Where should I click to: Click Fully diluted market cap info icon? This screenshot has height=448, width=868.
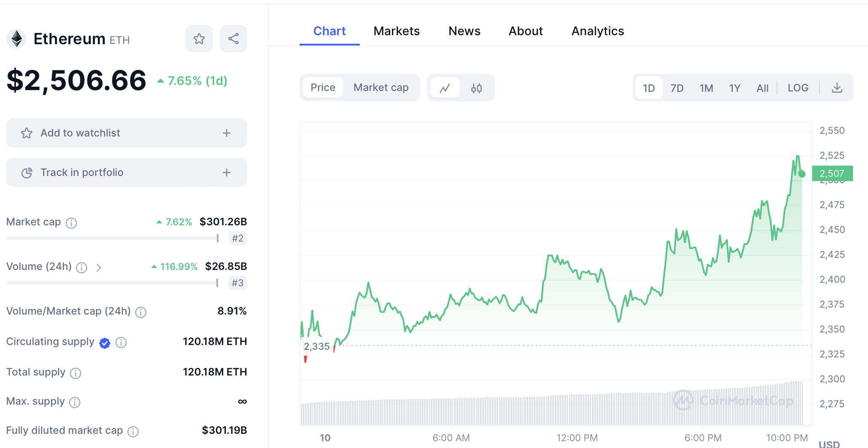tap(133, 431)
